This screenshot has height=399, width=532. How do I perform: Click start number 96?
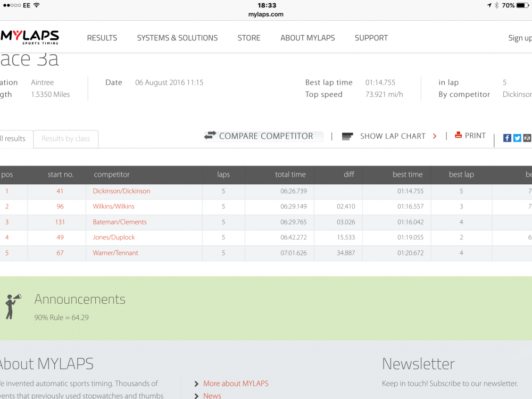60,206
